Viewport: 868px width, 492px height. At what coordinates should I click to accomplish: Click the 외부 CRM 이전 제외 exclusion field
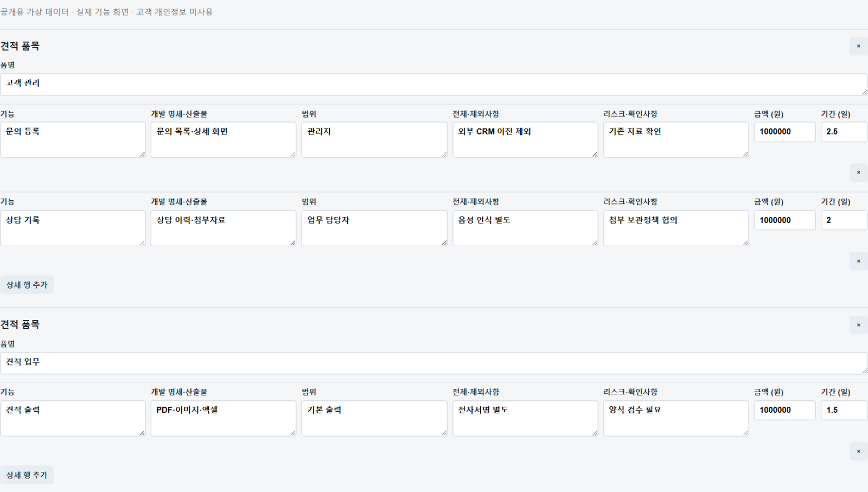[525, 140]
